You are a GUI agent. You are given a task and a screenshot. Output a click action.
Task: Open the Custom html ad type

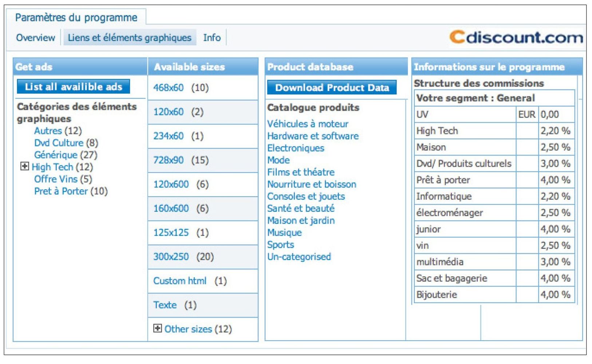pos(180,281)
